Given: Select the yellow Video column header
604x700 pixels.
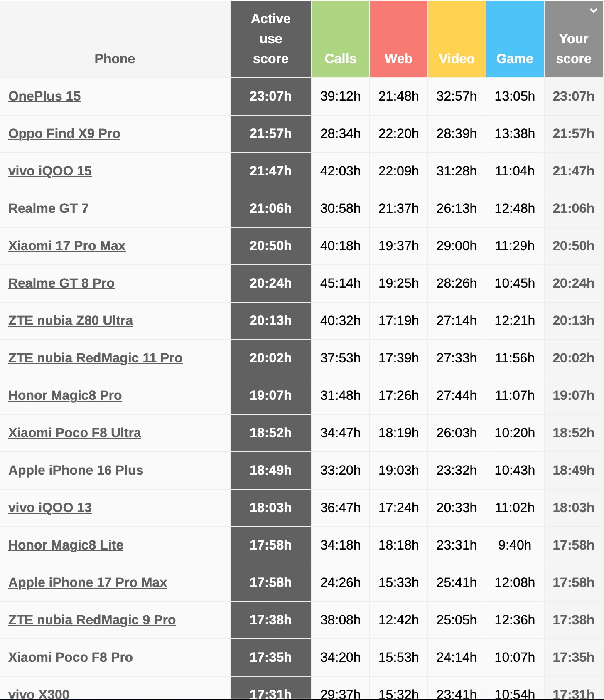Looking at the screenshot, I should [x=457, y=58].
